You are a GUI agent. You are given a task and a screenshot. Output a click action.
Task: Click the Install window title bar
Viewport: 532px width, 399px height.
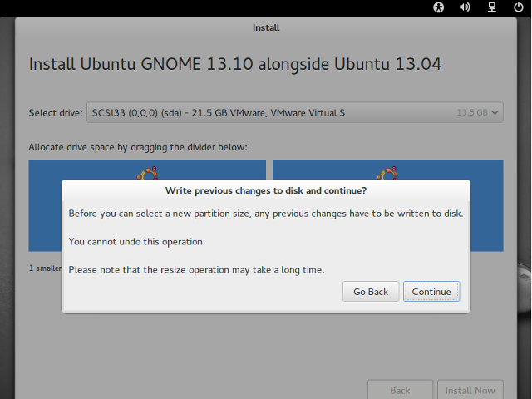(266, 27)
